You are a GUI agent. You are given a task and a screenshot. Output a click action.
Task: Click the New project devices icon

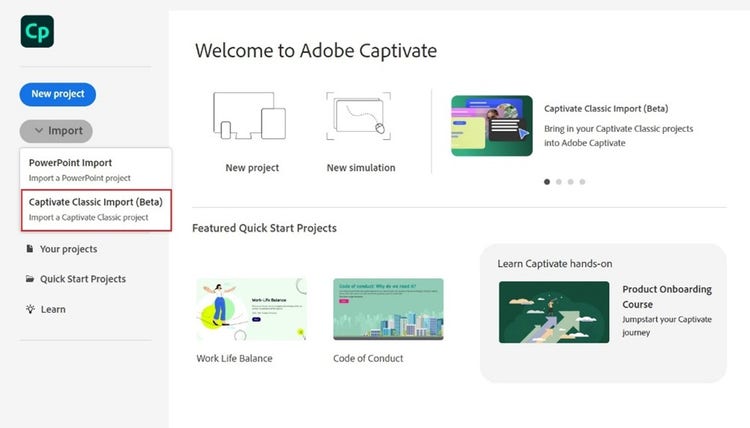[x=249, y=116]
